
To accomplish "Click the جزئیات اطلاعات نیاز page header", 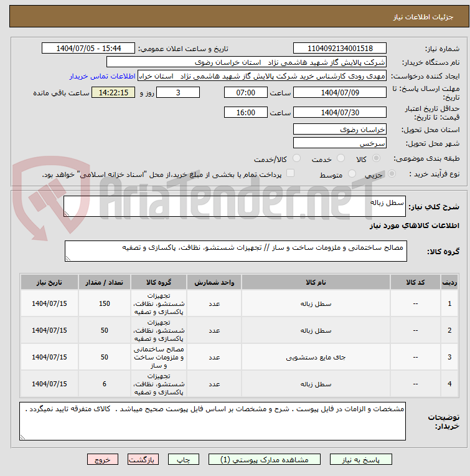I will coord(423,17).
